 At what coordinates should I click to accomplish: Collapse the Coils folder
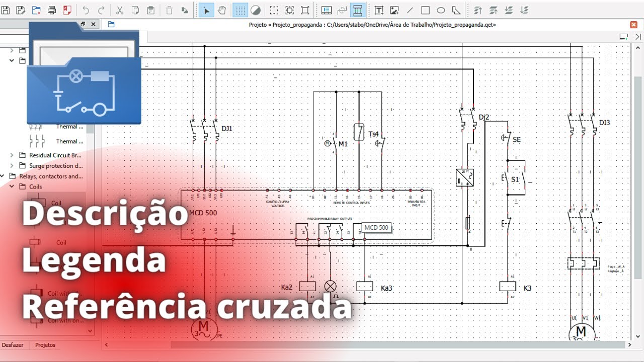point(12,187)
